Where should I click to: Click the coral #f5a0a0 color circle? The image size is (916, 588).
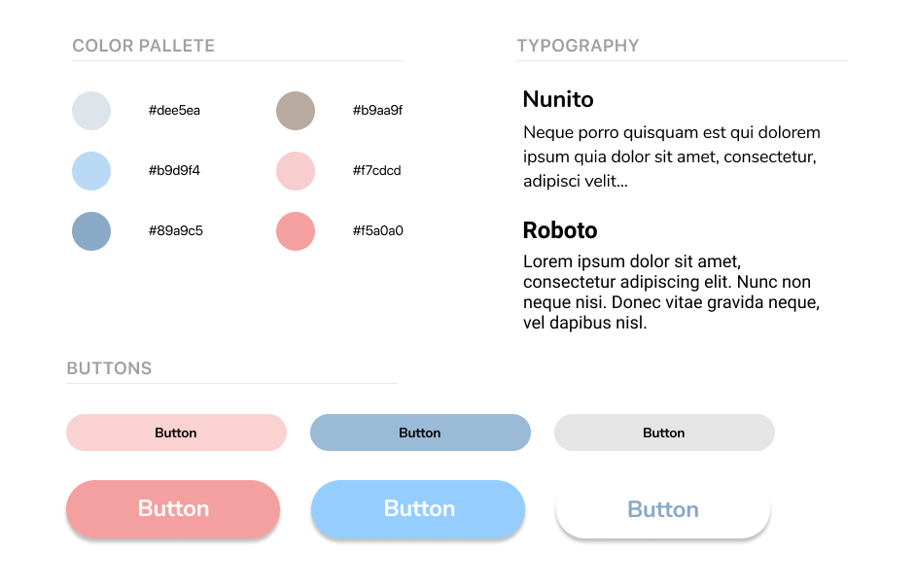point(296,231)
